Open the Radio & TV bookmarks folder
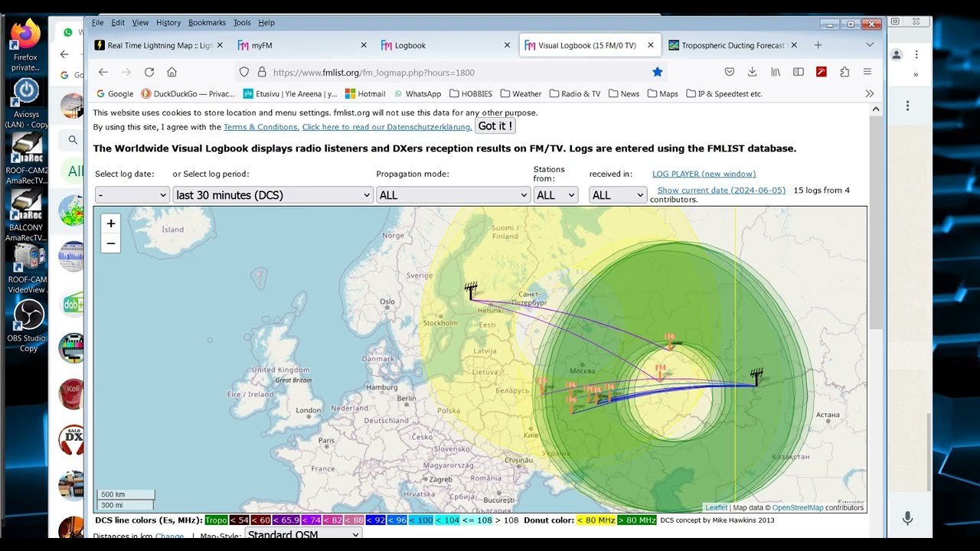The image size is (980, 551). [x=574, y=93]
